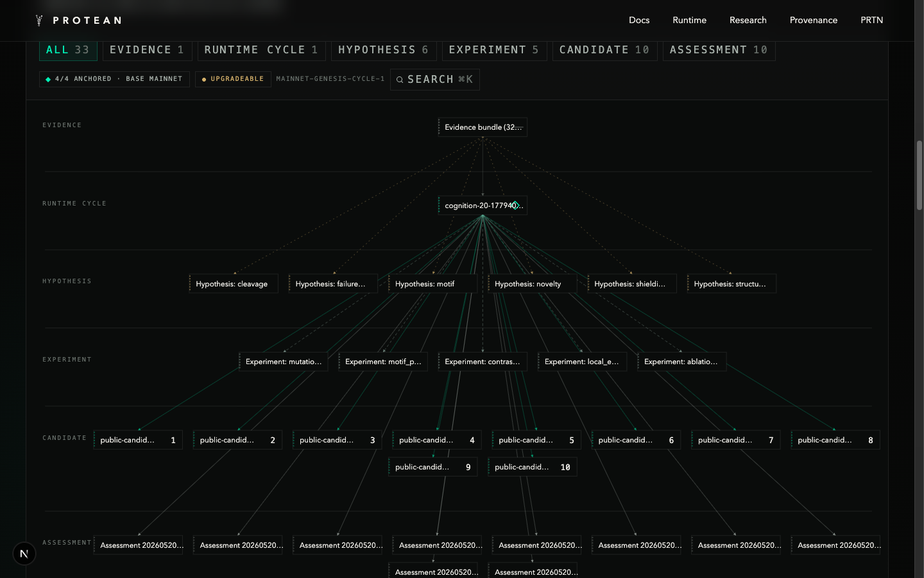Click the page vertical scrollbar thumb
This screenshot has height=578, width=924.
(x=919, y=175)
